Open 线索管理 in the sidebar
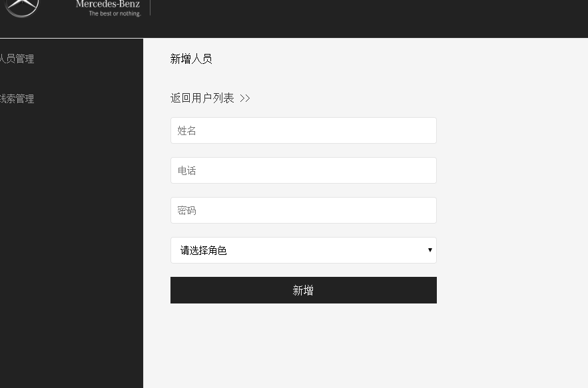This screenshot has height=388, width=588. [17, 98]
